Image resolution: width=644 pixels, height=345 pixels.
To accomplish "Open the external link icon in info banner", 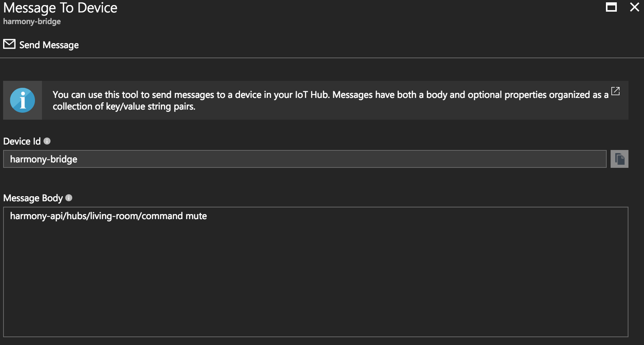I will 616,91.
